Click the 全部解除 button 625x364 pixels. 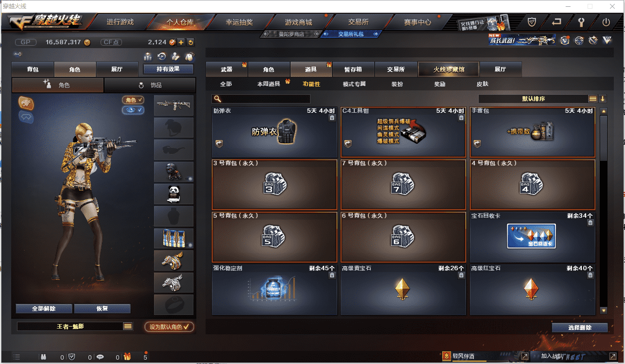click(44, 309)
